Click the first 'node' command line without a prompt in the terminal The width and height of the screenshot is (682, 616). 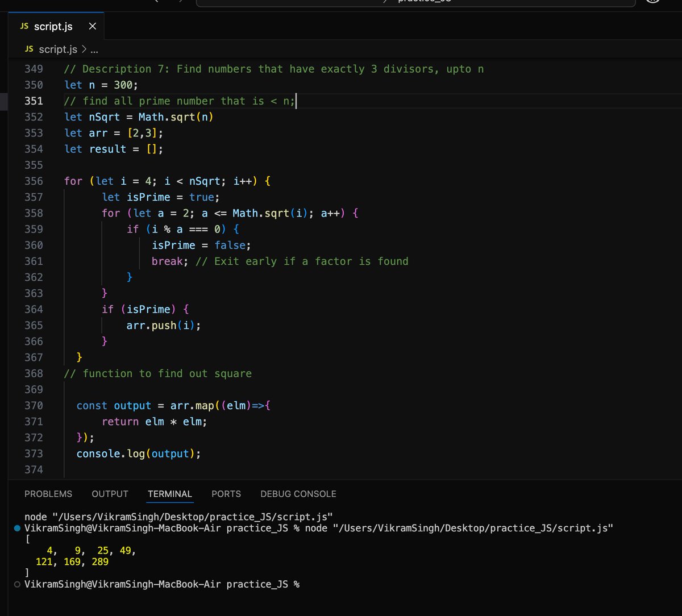click(178, 517)
